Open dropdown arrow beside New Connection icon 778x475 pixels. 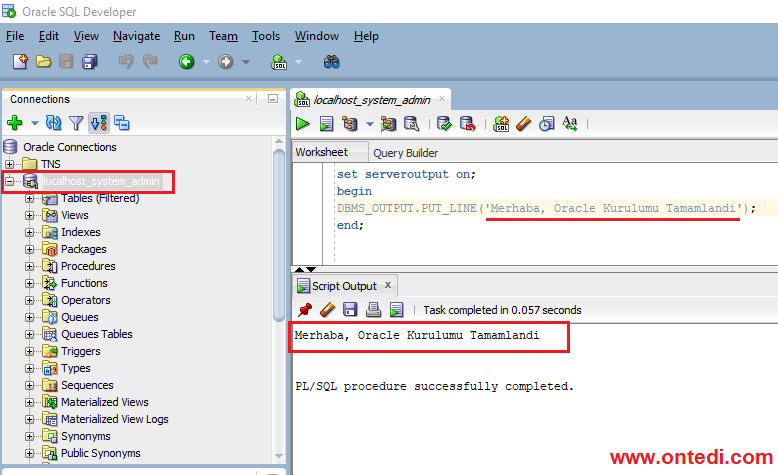click(x=34, y=123)
